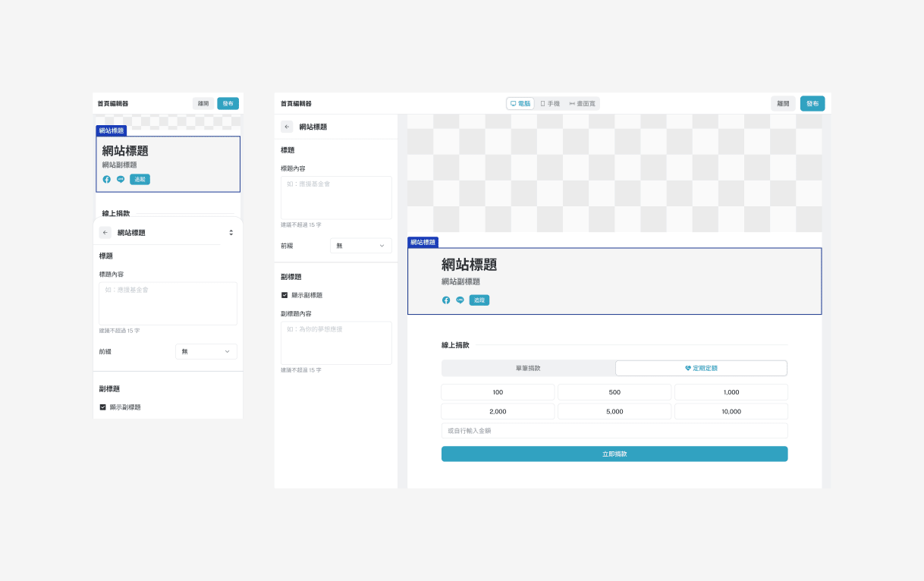Click 離開 button in the desktop editor
The image size is (924, 581).
[784, 104]
